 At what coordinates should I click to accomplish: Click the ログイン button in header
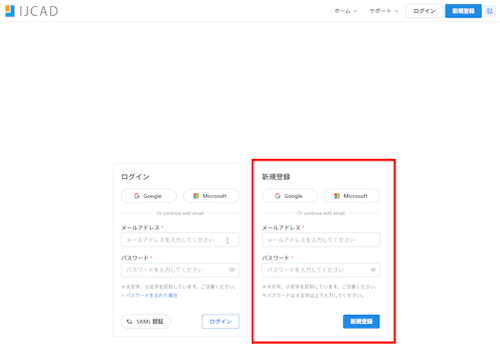point(424,11)
